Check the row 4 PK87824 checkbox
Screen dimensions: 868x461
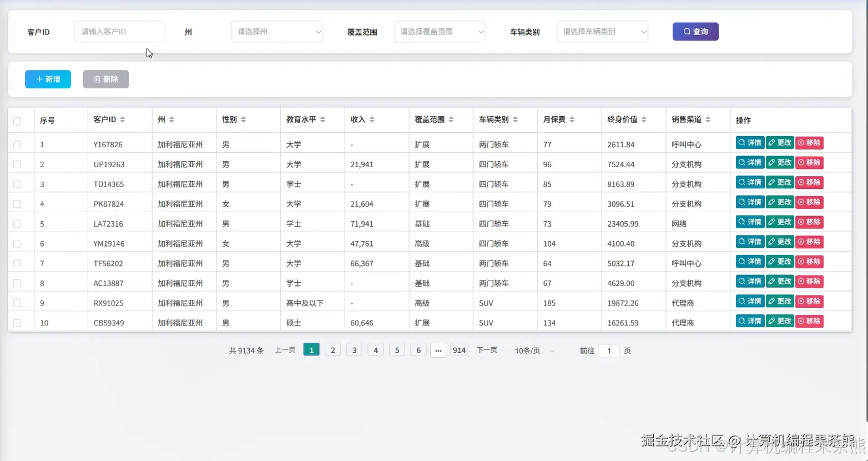click(x=17, y=204)
